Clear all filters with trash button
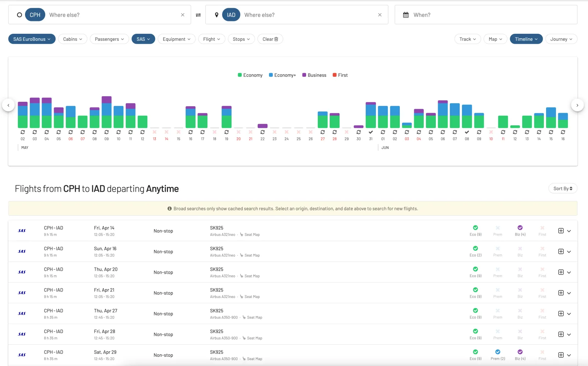The width and height of the screenshot is (588, 366). [x=270, y=39]
